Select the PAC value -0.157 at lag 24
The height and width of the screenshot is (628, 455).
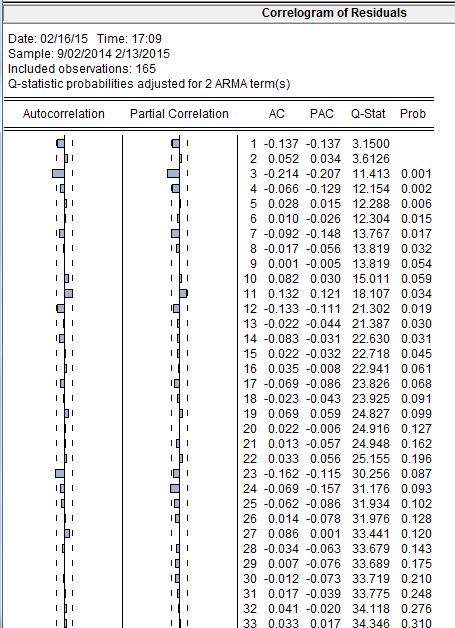pos(323,489)
